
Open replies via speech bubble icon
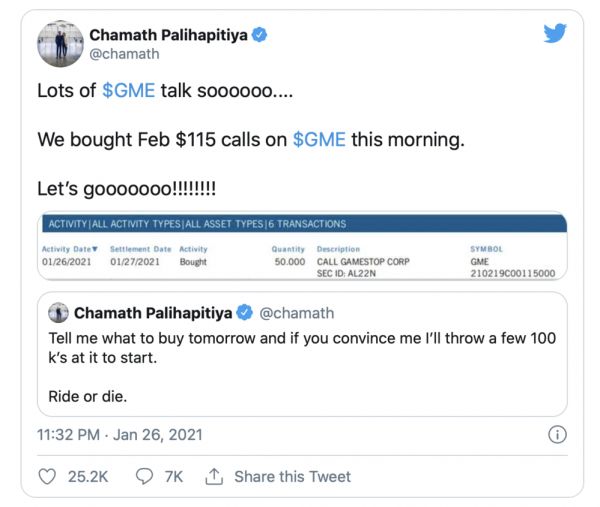click(144, 477)
